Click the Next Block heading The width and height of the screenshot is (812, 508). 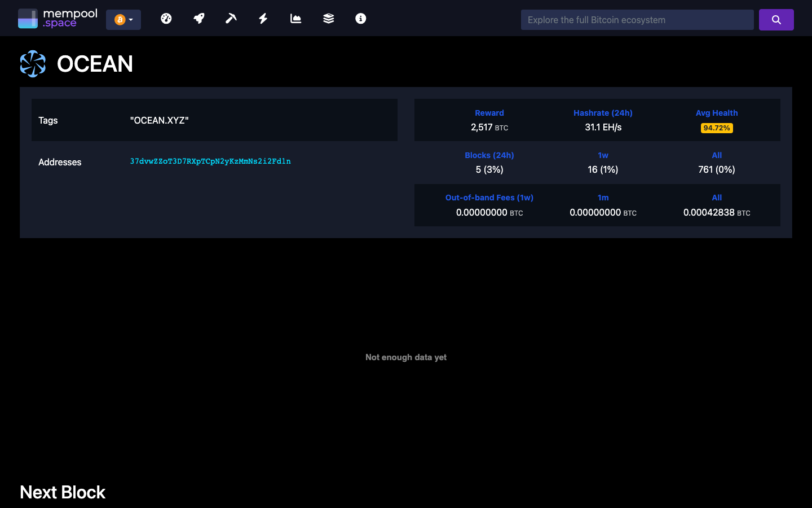(x=62, y=492)
